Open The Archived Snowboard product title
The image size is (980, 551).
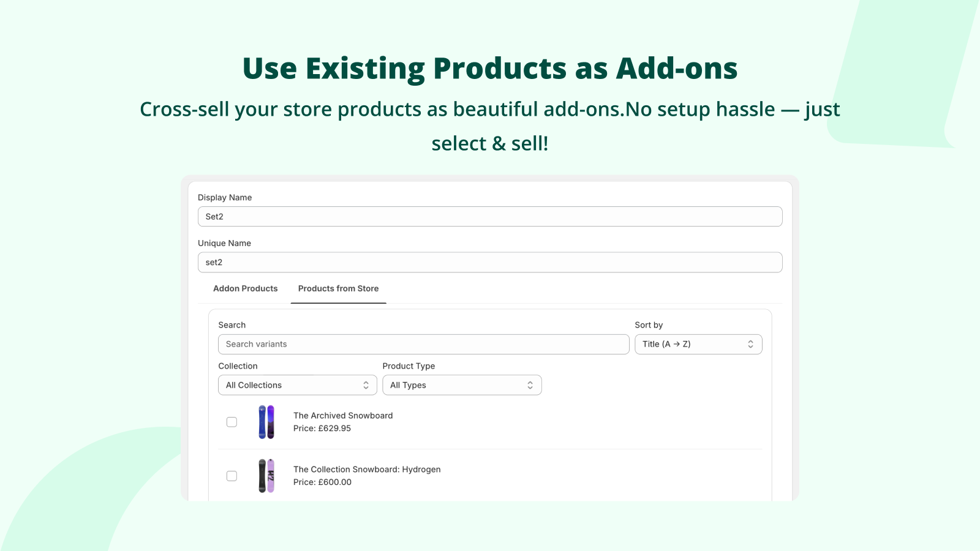[343, 415]
